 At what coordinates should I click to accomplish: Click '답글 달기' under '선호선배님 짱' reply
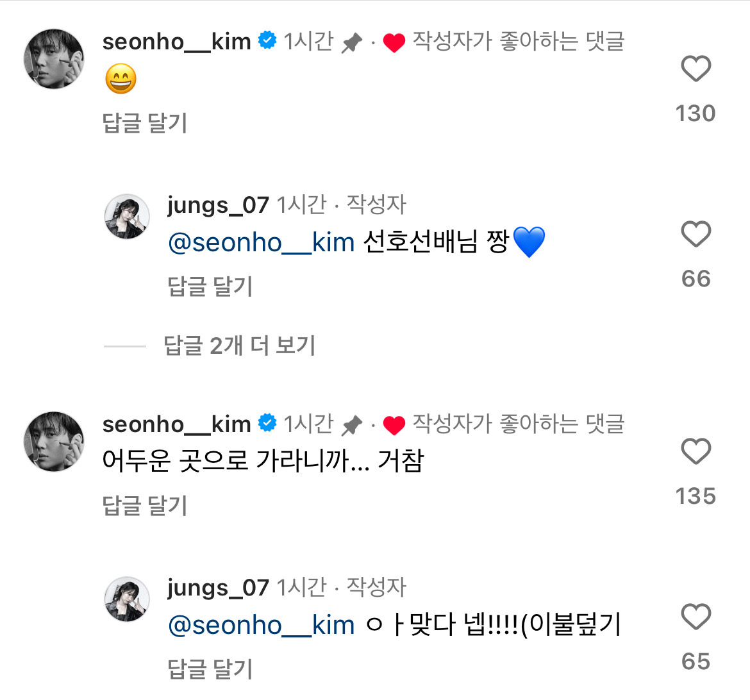pos(210,286)
